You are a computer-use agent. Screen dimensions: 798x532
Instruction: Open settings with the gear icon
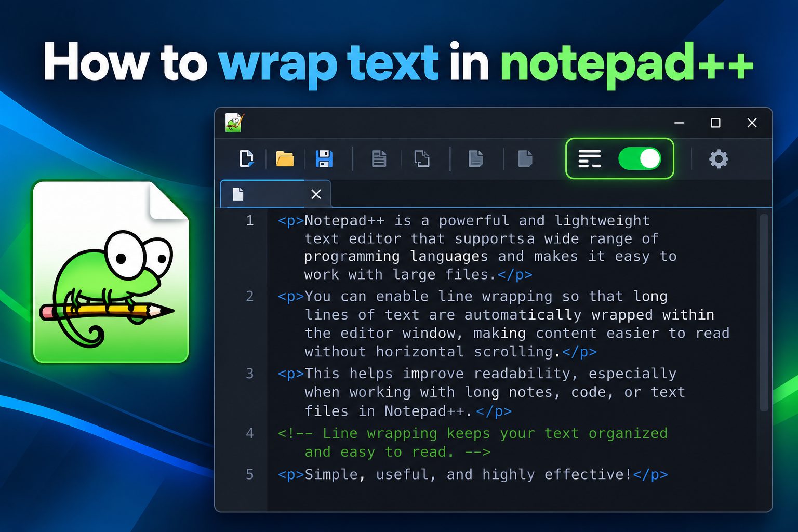tap(719, 158)
